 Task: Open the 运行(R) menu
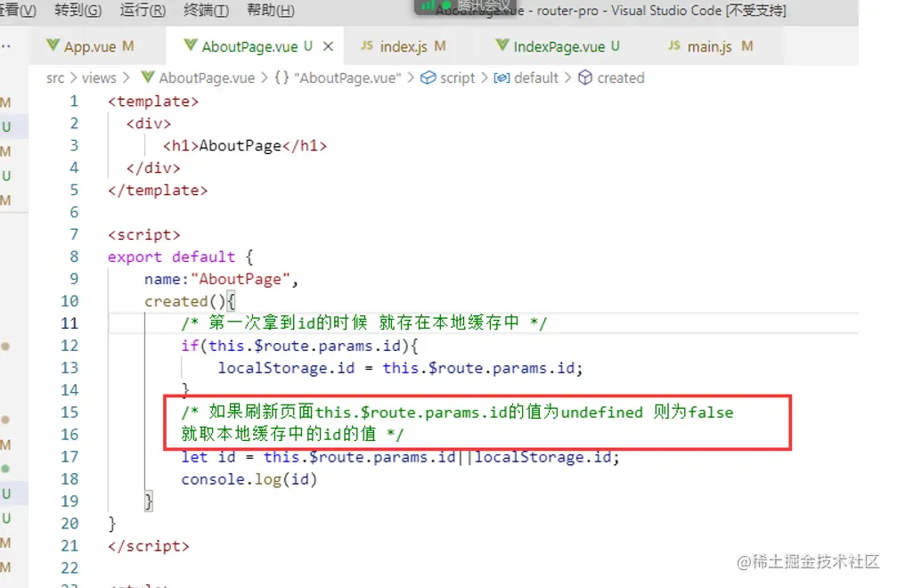tap(143, 11)
